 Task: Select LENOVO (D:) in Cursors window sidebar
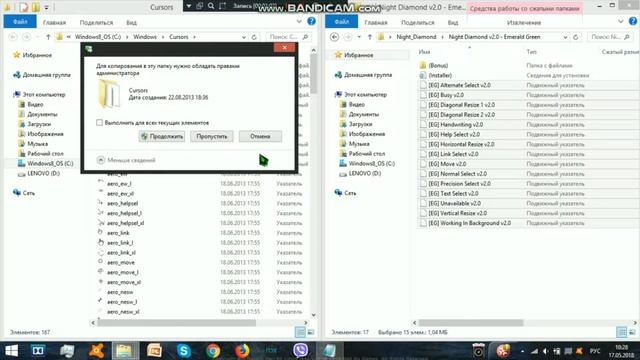point(43,173)
